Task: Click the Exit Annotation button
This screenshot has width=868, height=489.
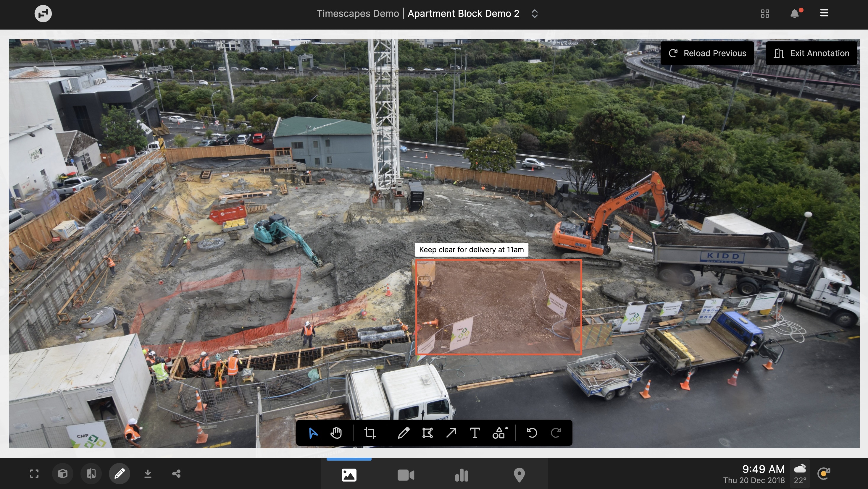Action: (x=811, y=53)
